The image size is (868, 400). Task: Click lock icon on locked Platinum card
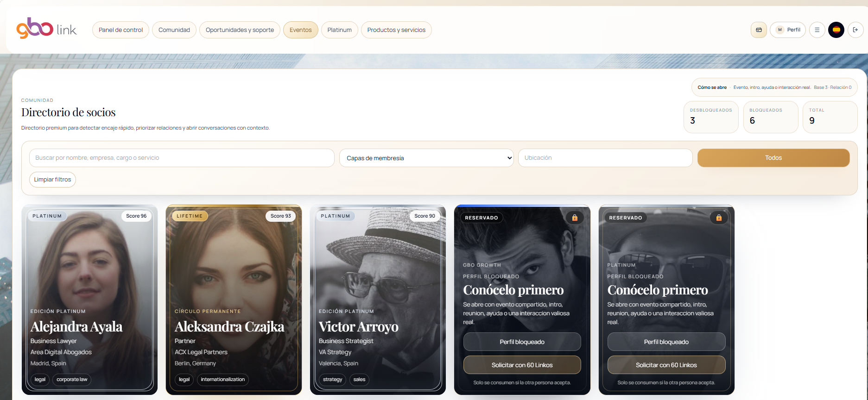[719, 218]
